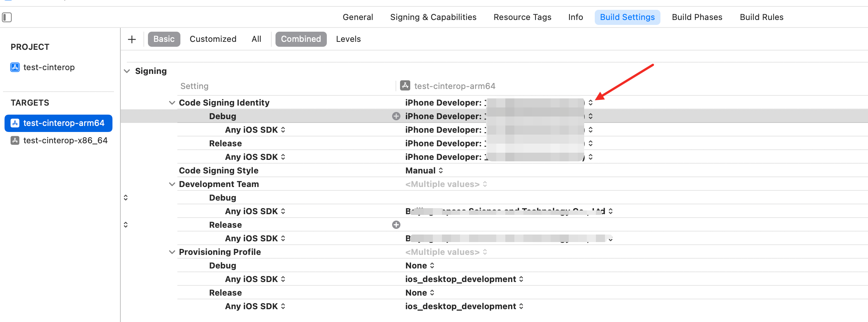Click the Setting column header
868x322 pixels.
[x=194, y=86]
